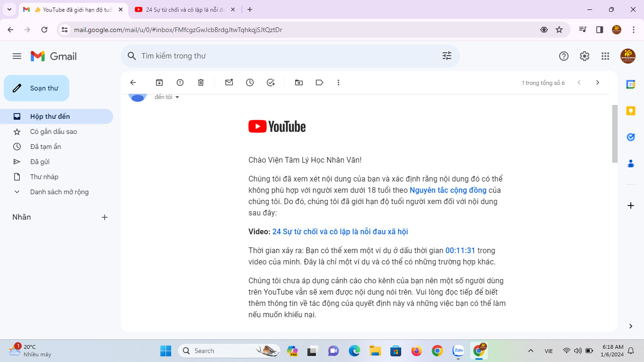The height and width of the screenshot is (362, 644).
Task: Add email to Tasks
Action: click(271, 82)
